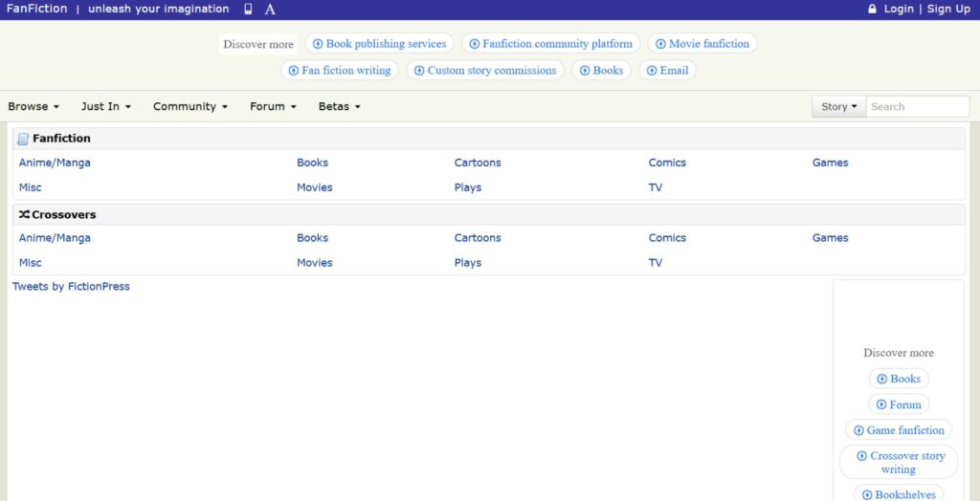This screenshot has height=501, width=980.
Task: Open 'Tweets by FictionPress' link
Action: (71, 287)
